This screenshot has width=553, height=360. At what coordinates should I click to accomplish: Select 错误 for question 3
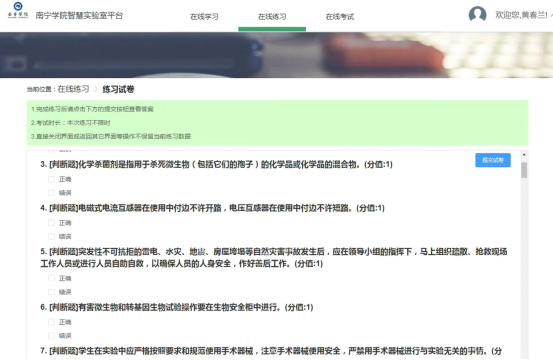51,193
